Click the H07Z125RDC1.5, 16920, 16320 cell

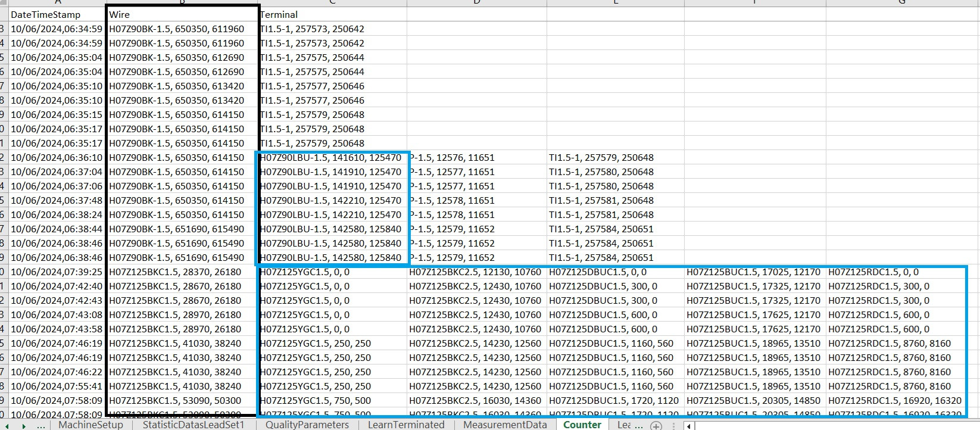894,401
